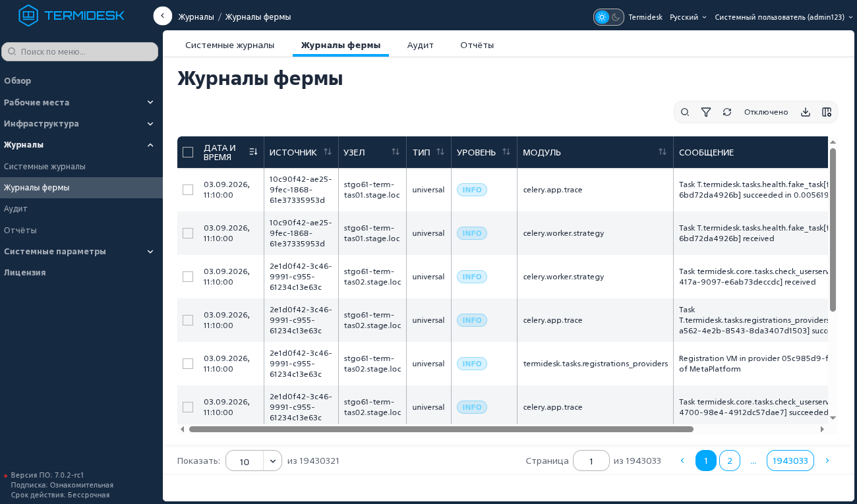Image resolution: width=857 pixels, height=504 pixels.
Task: Sort by the Источник column arrows
Action: tap(328, 152)
